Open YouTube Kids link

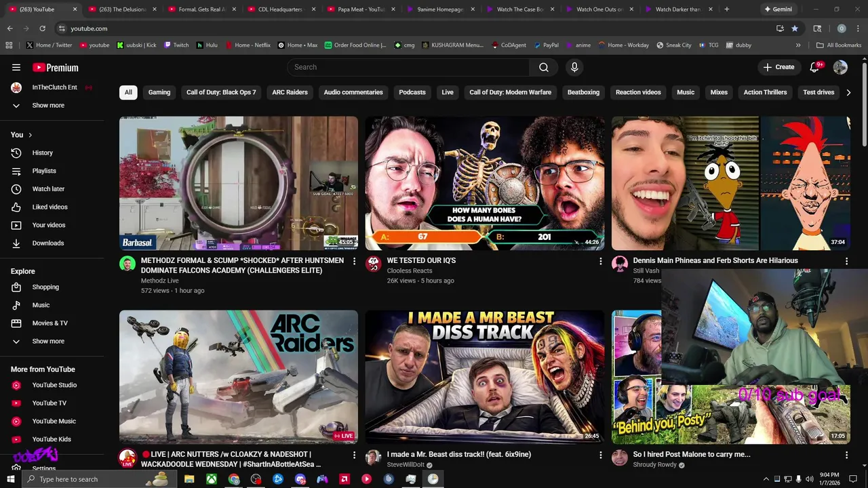[x=52, y=439]
